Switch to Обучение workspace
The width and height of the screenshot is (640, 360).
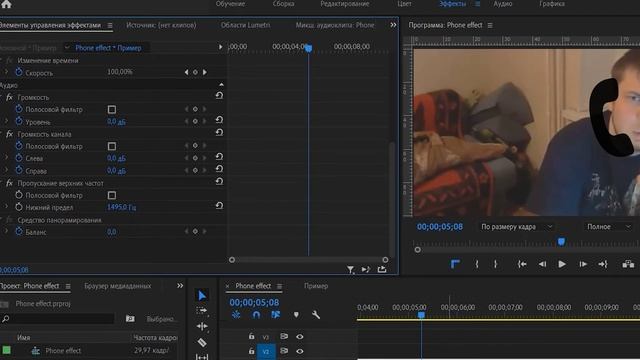click(231, 4)
